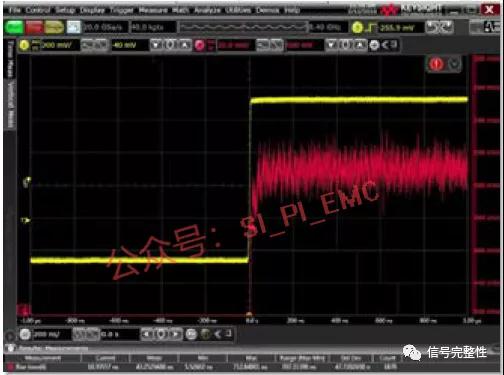Click the horizontal position zero button
This screenshot has height=375, width=504.
(162, 334)
